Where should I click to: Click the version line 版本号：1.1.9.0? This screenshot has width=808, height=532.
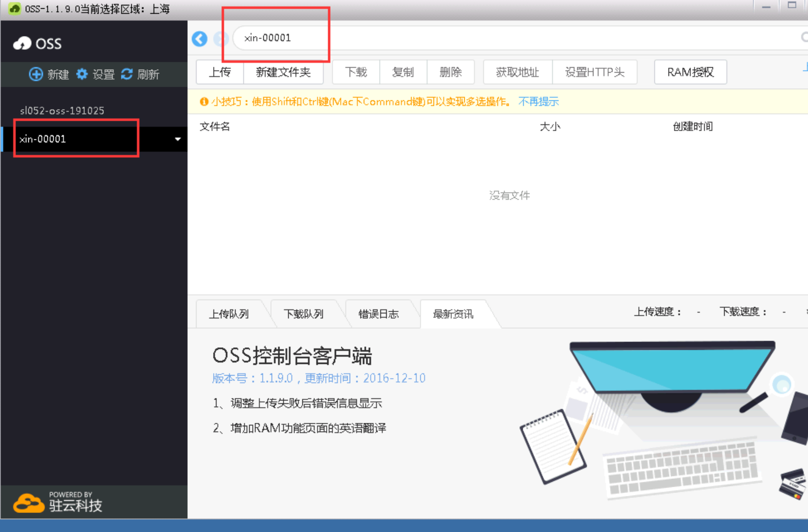click(x=319, y=379)
